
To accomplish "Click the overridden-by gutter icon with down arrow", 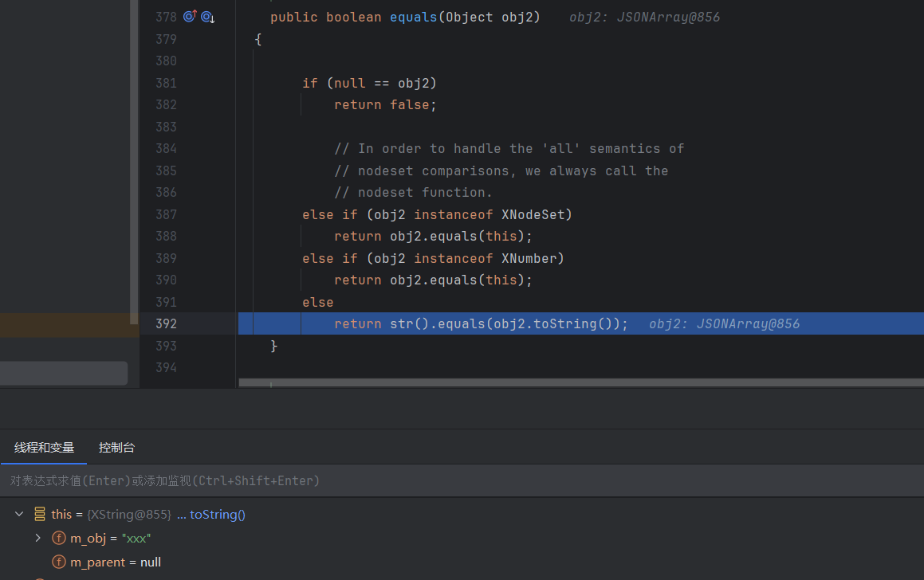I will coord(207,17).
